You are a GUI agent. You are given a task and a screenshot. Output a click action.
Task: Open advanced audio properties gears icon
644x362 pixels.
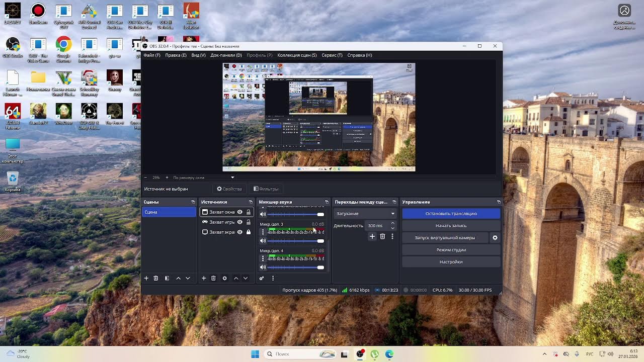coord(262,278)
